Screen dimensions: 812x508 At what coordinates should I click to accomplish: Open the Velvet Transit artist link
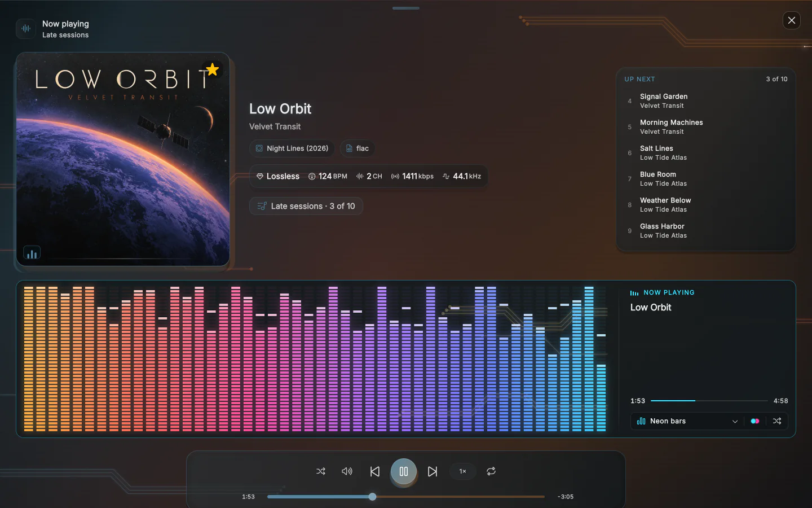coord(275,126)
